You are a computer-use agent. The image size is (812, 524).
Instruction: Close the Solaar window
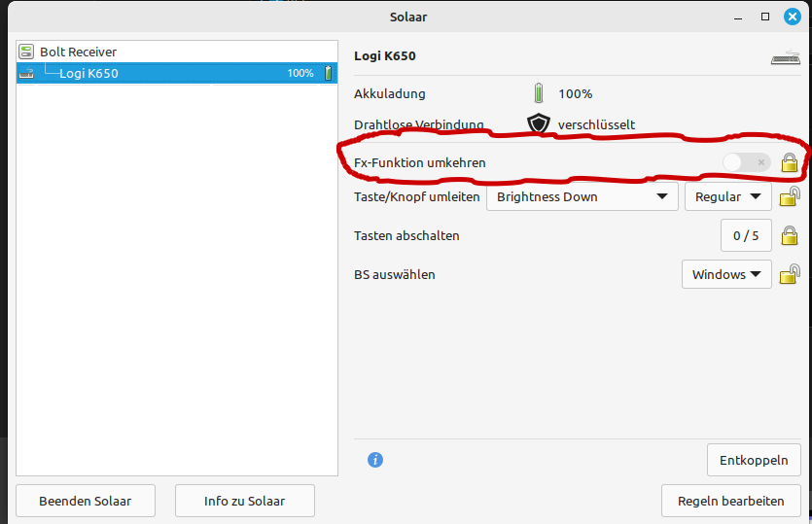[792, 17]
